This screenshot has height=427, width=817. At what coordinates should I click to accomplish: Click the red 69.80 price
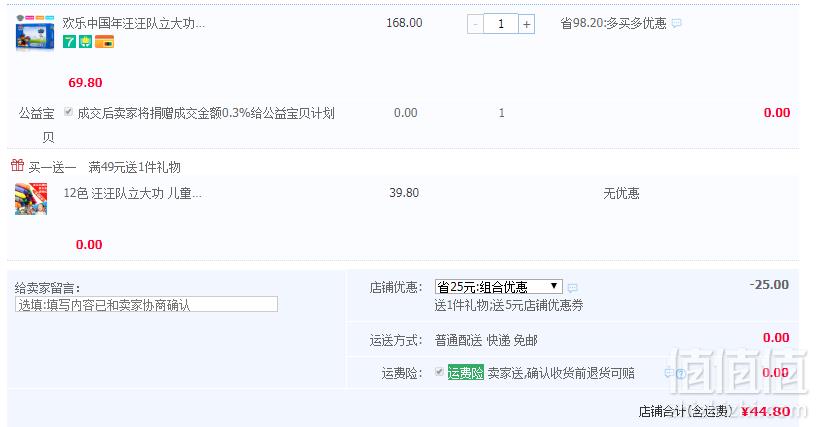[85, 82]
